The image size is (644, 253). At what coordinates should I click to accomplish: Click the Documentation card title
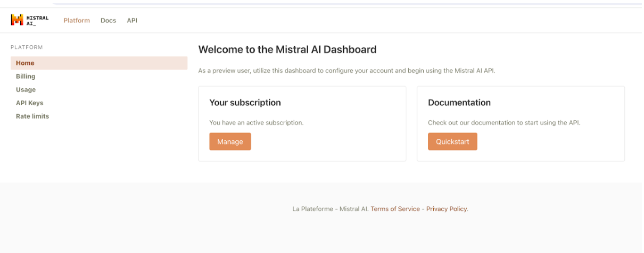pyautogui.click(x=459, y=103)
